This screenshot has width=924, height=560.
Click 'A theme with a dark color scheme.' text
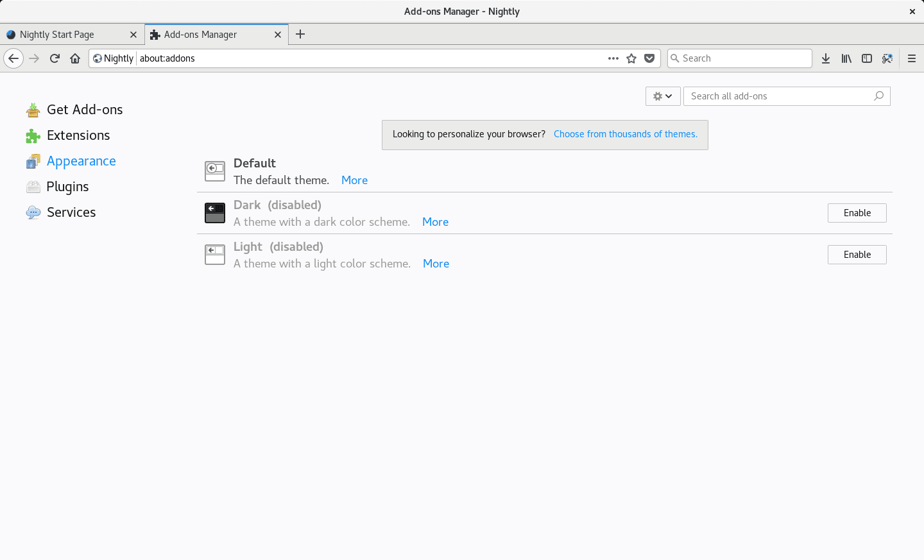click(322, 222)
